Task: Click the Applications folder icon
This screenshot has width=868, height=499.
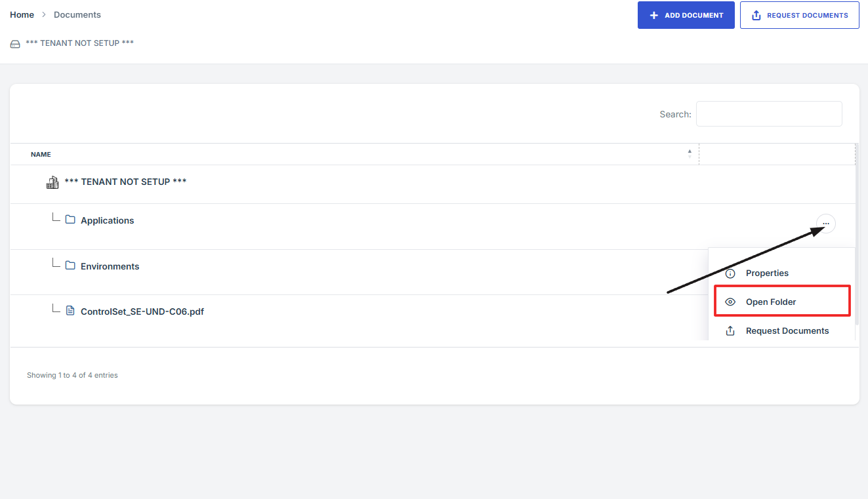Action: click(x=70, y=220)
